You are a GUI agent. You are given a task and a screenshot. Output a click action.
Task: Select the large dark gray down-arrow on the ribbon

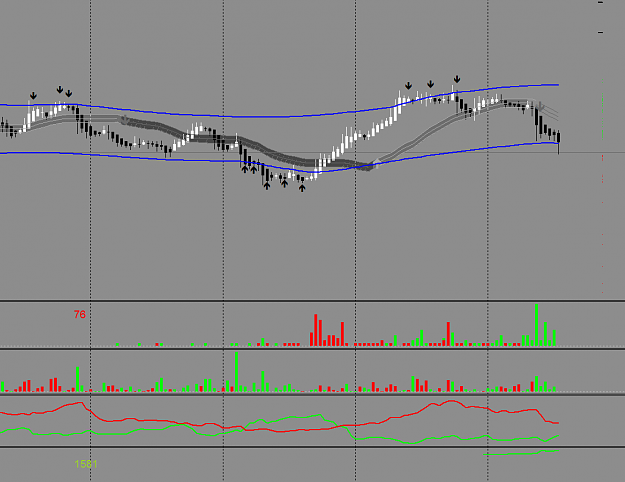(125, 120)
